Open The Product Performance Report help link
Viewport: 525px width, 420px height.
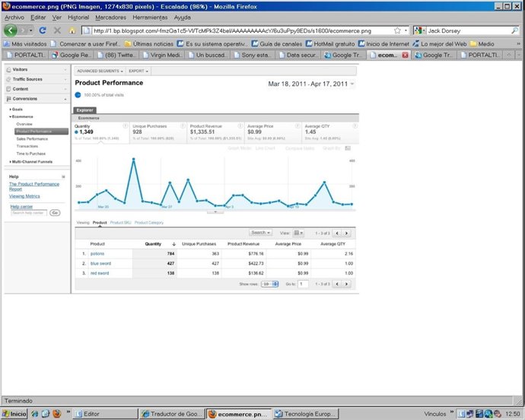tap(33, 186)
